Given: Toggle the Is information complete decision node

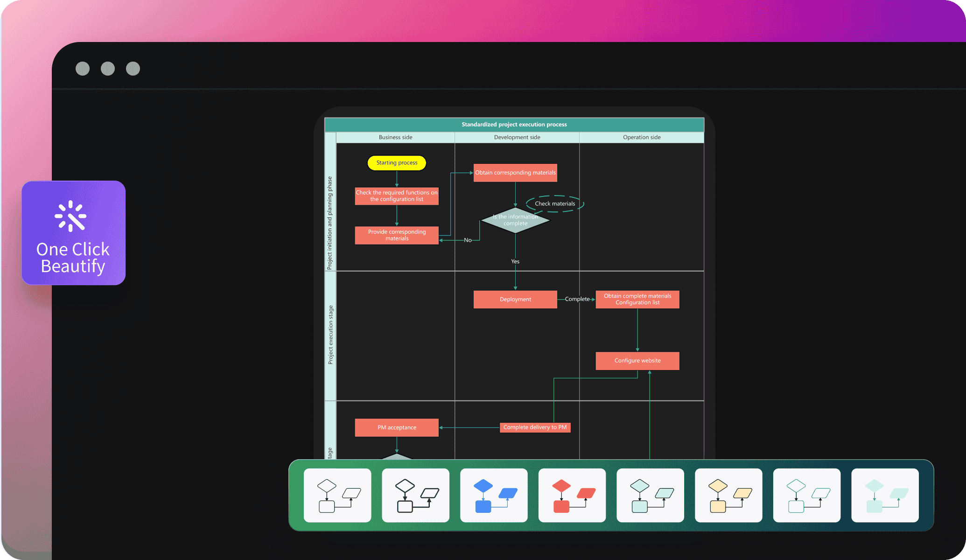Looking at the screenshot, I should click(513, 220).
